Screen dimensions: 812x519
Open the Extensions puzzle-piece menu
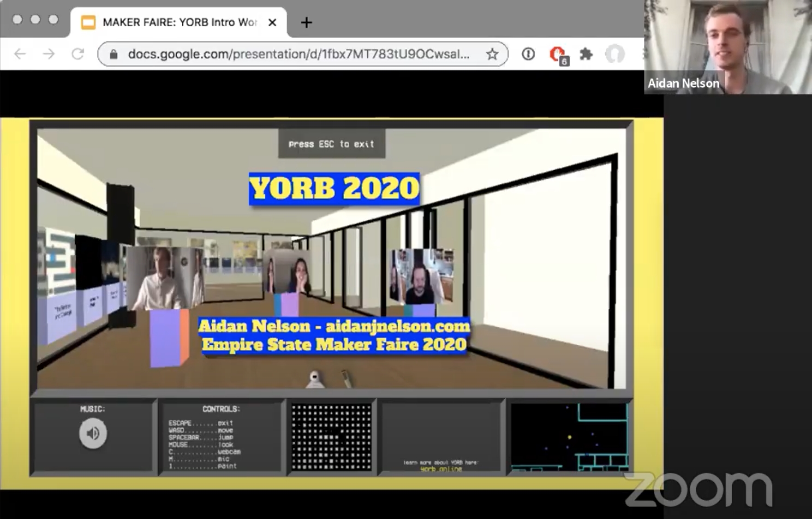pos(586,54)
